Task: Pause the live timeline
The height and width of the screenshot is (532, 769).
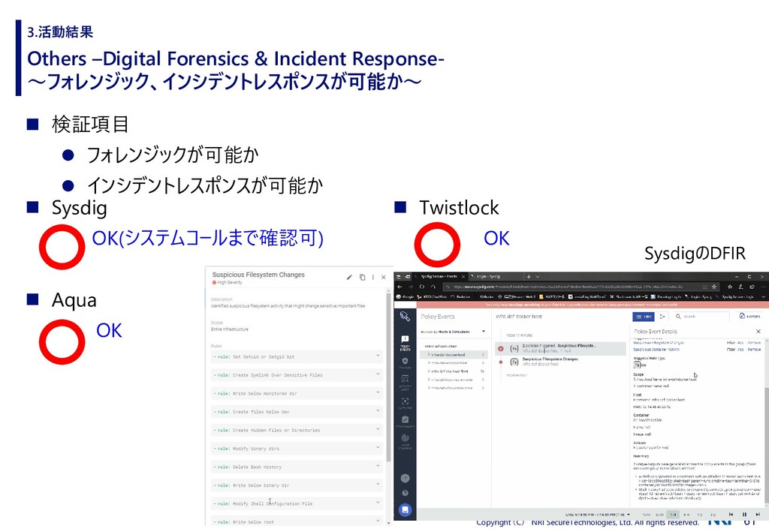Action: coord(744,514)
